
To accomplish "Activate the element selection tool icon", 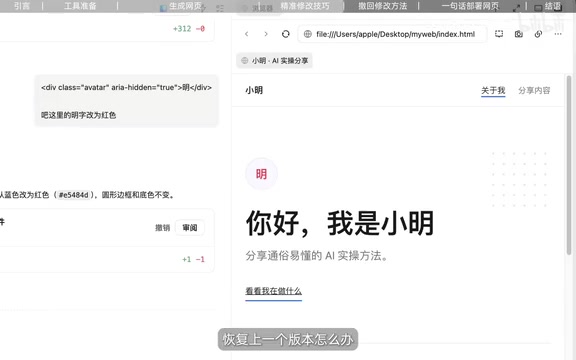I will pos(499,34).
